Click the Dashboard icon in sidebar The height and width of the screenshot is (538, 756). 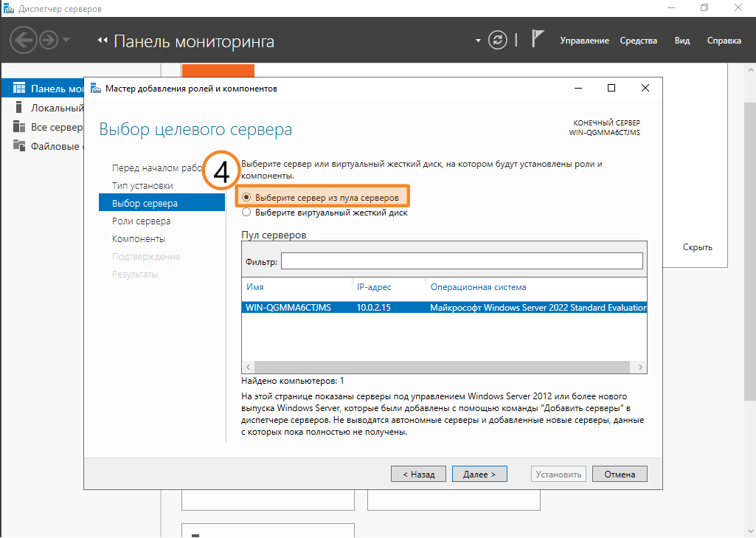pyautogui.click(x=19, y=89)
